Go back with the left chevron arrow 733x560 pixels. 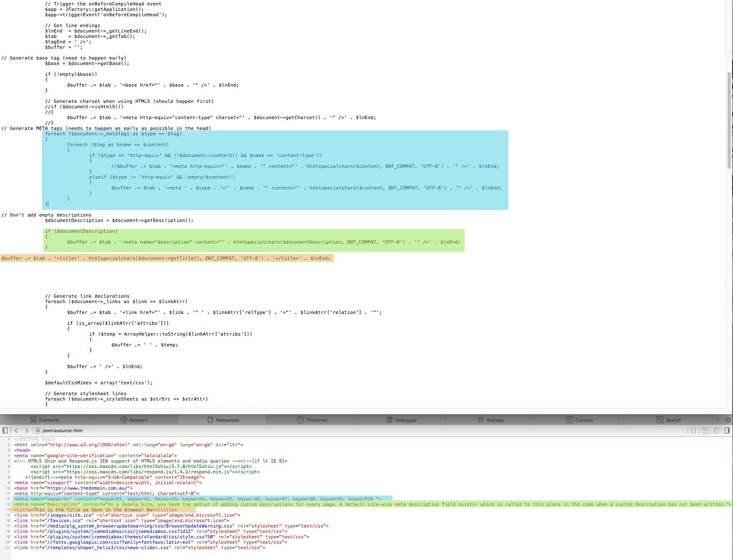tap(16, 431)
